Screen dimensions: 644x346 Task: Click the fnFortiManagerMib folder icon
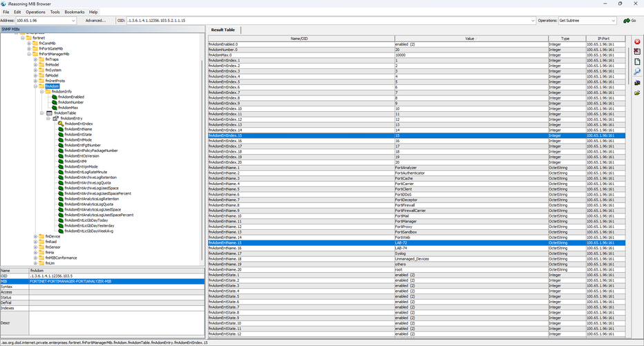(35, 54)
